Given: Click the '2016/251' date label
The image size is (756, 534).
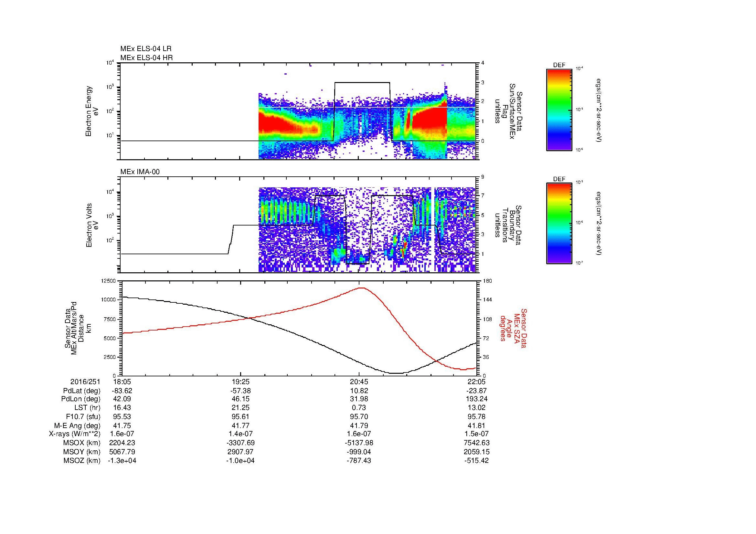Looking at the screenshot, I should pyautogui.click(x=85, y=382).
